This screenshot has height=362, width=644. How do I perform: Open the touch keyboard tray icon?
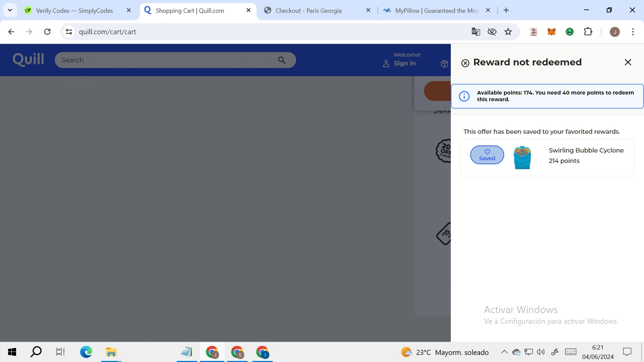tap(571, 352)
